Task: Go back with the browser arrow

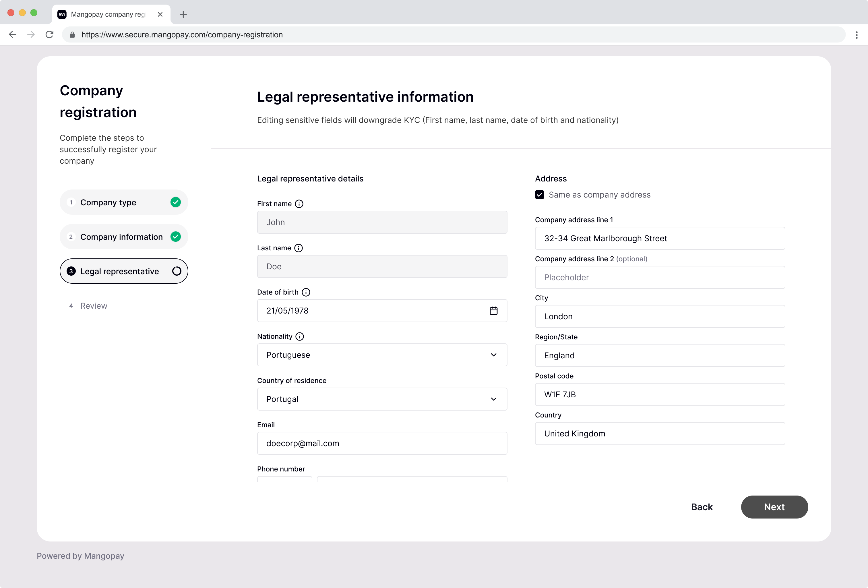Action: [x=13, y=35]
